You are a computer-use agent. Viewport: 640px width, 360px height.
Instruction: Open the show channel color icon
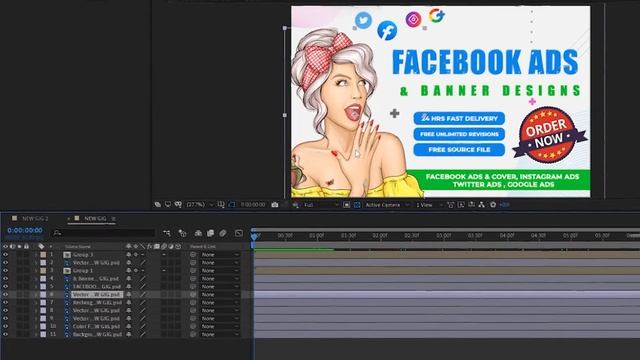[296, 204]
